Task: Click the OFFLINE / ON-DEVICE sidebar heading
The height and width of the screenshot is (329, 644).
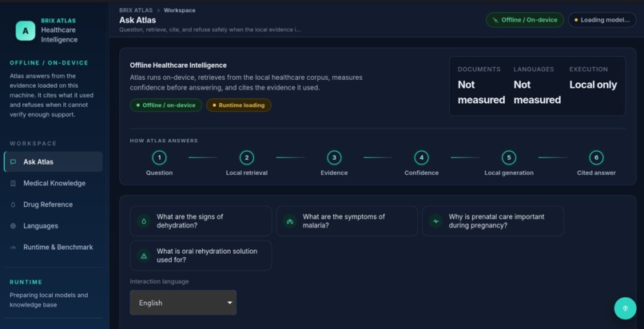Action: coord(49,63)
